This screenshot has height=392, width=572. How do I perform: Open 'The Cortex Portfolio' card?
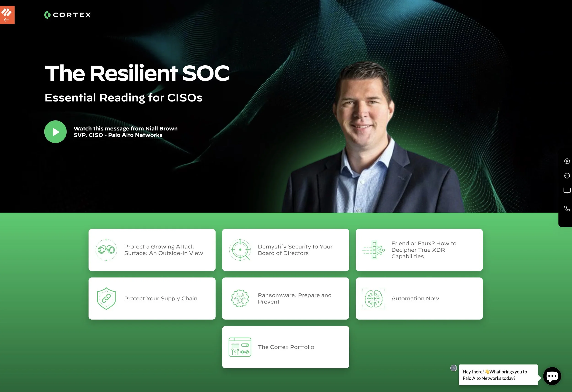point(286,347)
